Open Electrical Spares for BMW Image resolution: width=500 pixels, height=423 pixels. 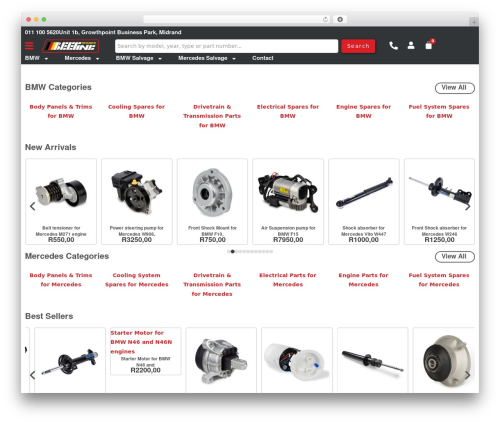click(x=288, y=111)
